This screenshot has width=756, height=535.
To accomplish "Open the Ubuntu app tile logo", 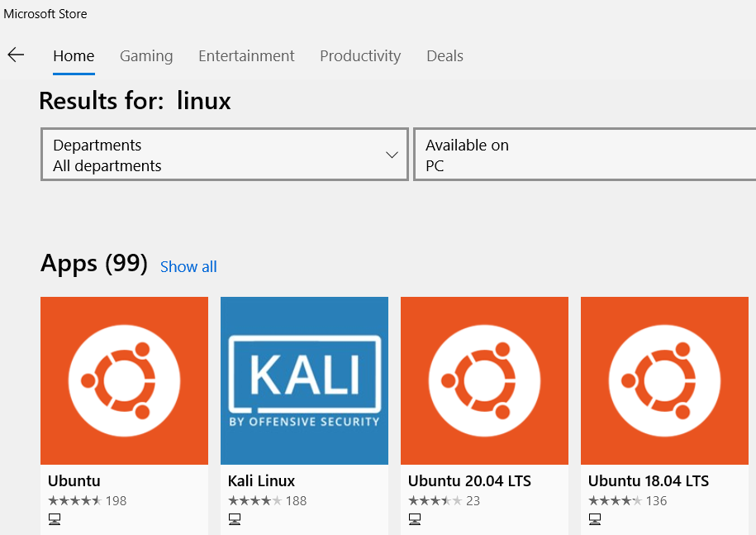I will click(125, 380).
